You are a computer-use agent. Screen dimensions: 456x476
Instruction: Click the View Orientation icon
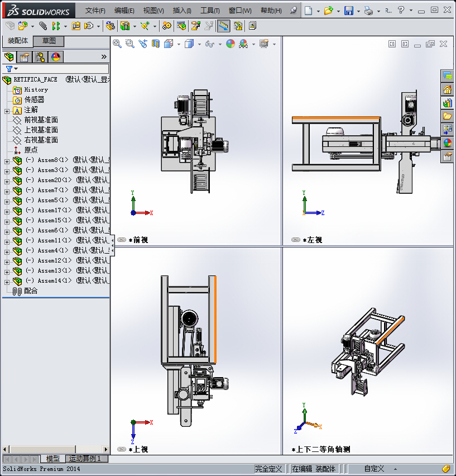click(x=169, y=44)
